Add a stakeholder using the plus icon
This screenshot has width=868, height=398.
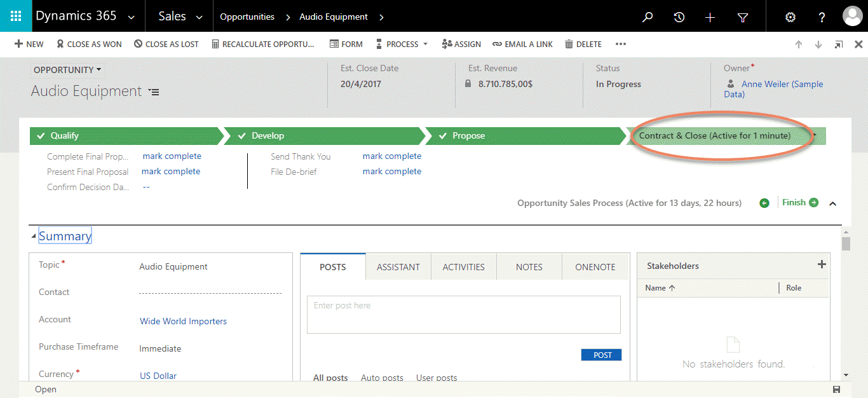click(822, 264)
